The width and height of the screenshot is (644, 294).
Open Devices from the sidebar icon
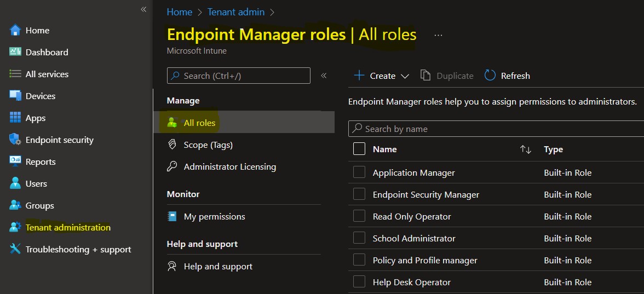15,96
